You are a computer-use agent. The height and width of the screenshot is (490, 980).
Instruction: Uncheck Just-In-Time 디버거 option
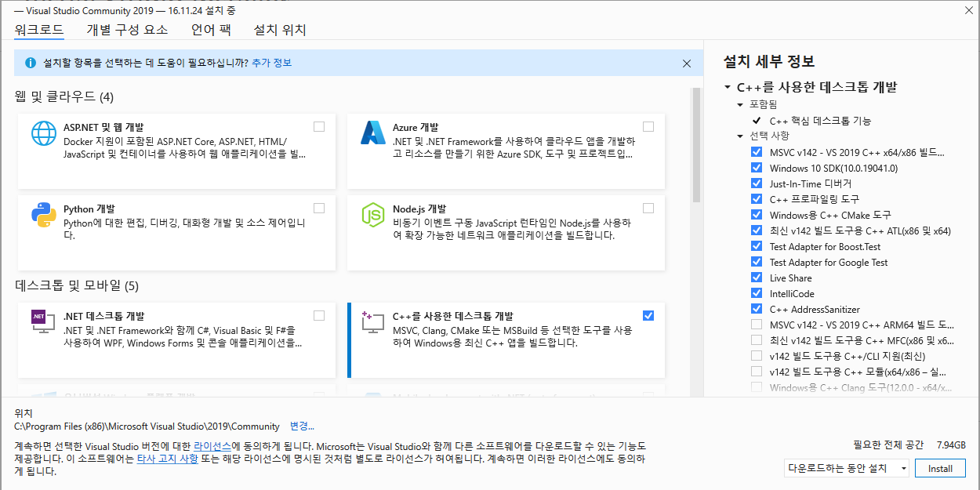click(x=757, y=183)
